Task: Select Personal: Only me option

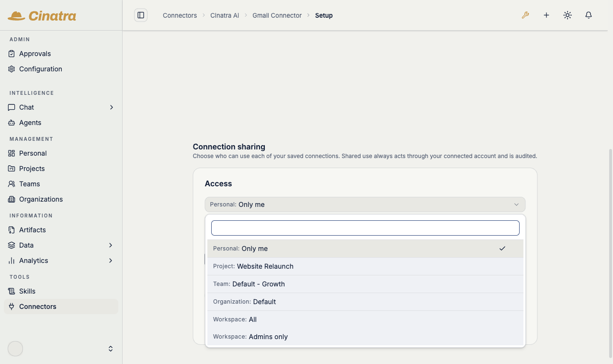Action: pyautogui.click(x=365, y=249)
